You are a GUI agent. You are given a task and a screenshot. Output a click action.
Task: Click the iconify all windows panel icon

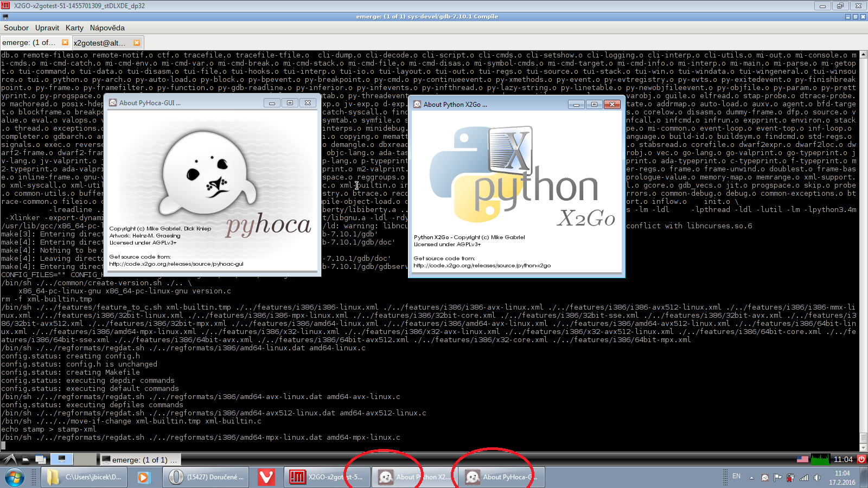(x=40, y=459)
